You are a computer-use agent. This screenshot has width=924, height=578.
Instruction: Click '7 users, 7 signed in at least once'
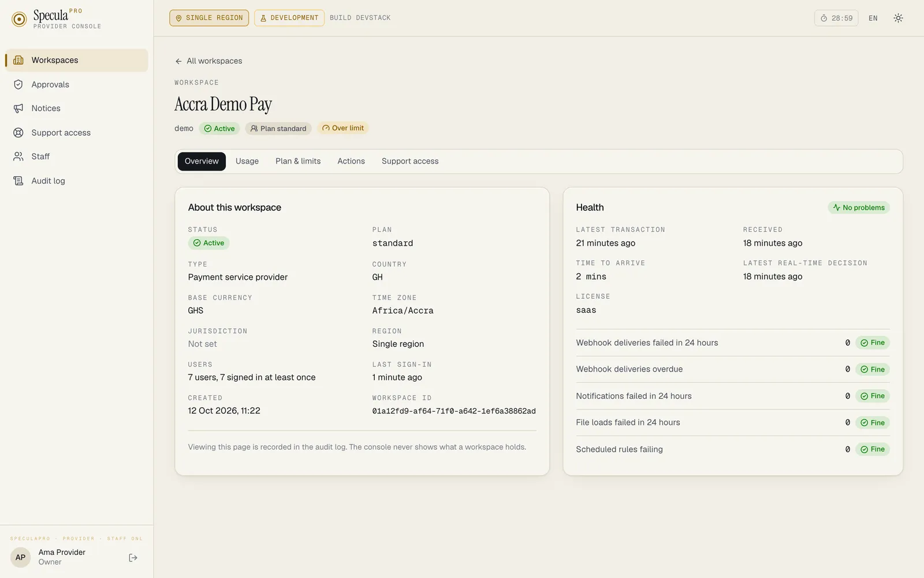click(x=252, y=377)
